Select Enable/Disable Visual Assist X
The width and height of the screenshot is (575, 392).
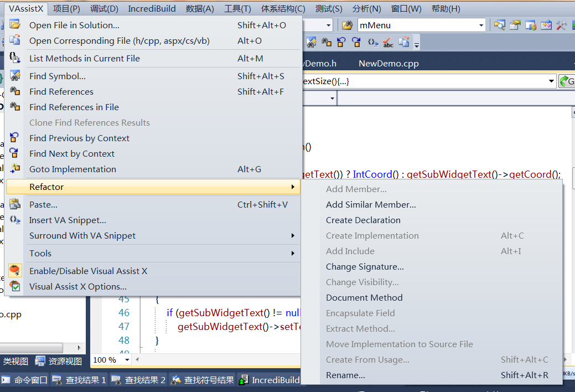click(88, 271)
